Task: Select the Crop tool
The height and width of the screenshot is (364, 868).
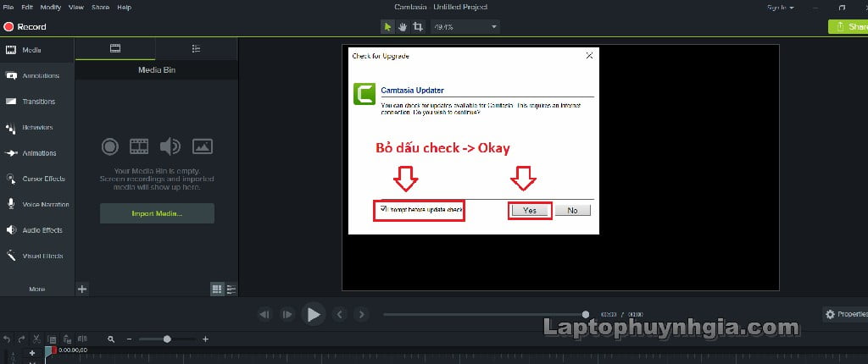Action: click(x=418, y=26)
